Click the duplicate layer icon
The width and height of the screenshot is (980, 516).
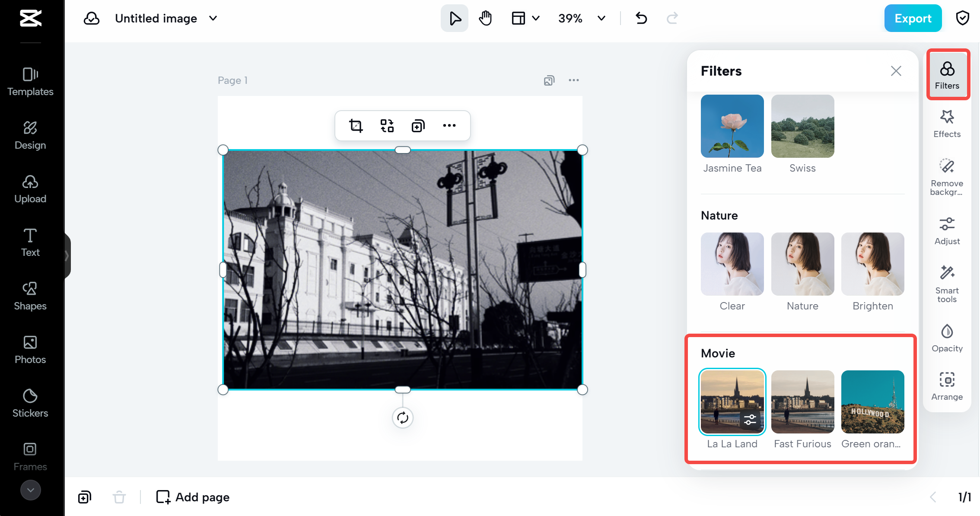418,126
